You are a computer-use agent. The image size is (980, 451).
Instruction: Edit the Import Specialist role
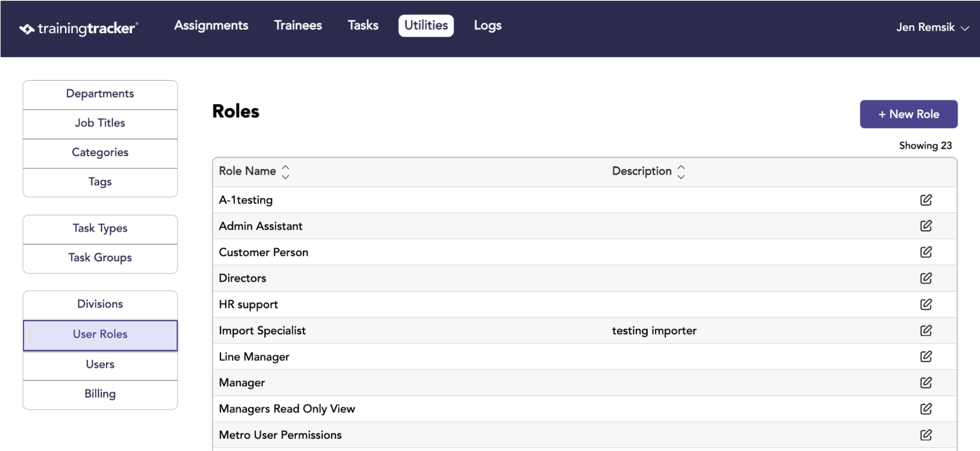pos(925,330)
